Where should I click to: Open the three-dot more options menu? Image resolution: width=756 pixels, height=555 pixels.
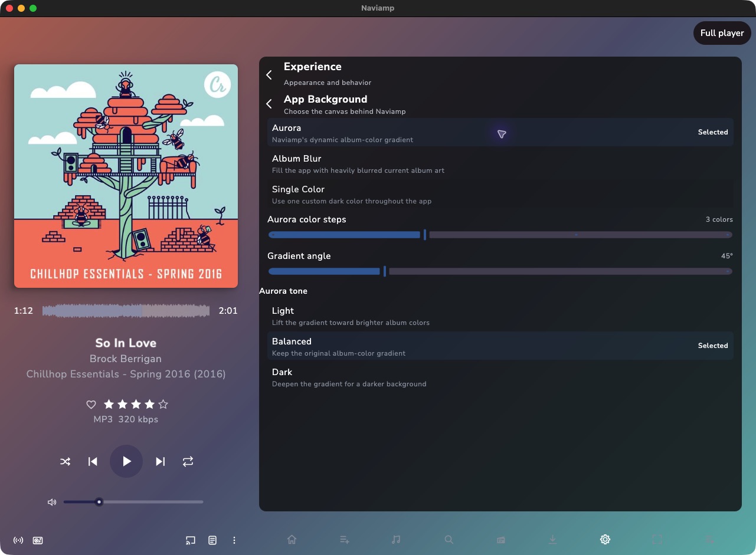pyautogui.click(x=234, y=540)
